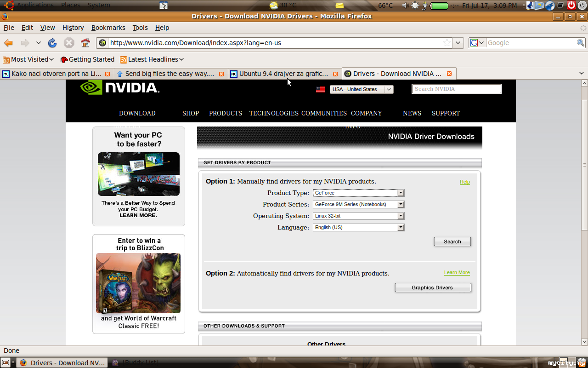Open the SHOP navigation link
Viewport: 588px width, 368px height.
pos(191,113)
